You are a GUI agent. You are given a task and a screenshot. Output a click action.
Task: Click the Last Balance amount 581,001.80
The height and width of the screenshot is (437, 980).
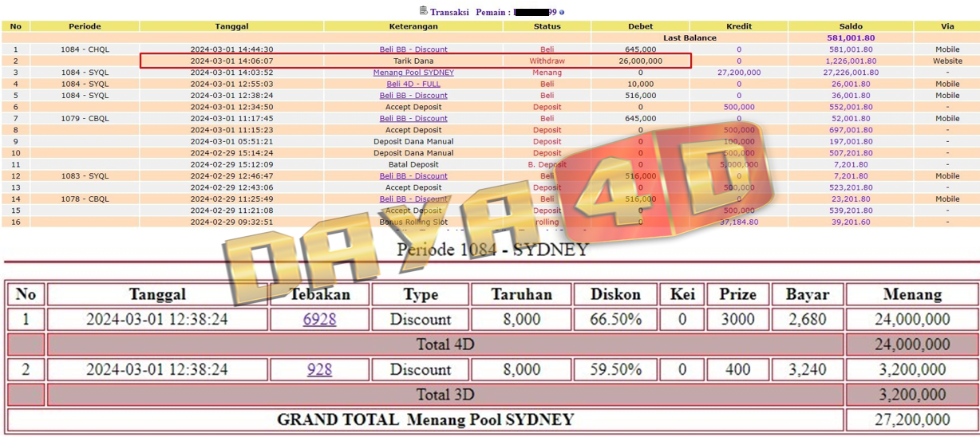click(851, 38)
